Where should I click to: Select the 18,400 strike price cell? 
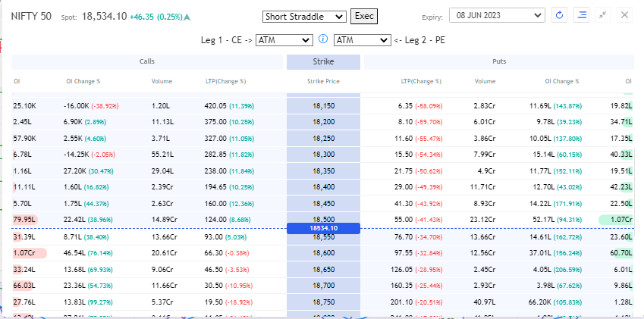pyautogui.click(x=323, y=187)
